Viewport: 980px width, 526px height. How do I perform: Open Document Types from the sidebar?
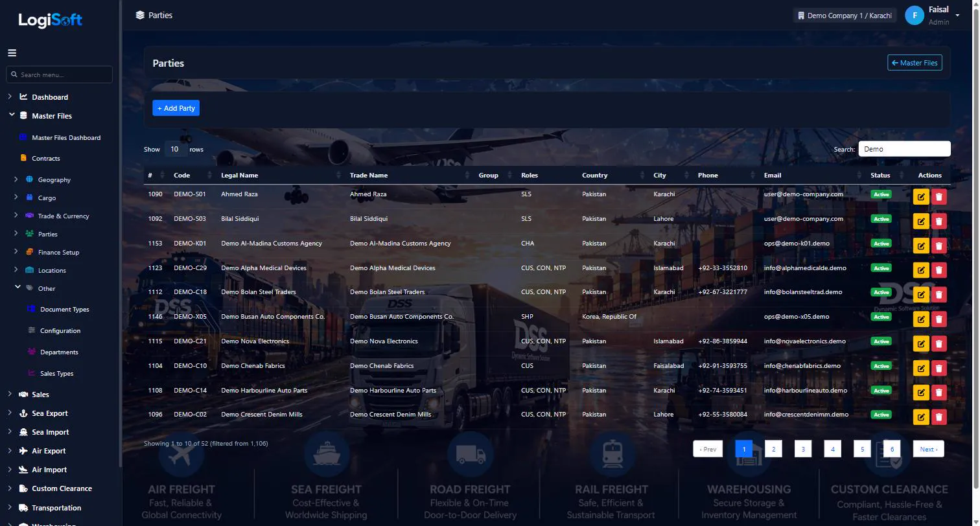[x=64, y=310]
